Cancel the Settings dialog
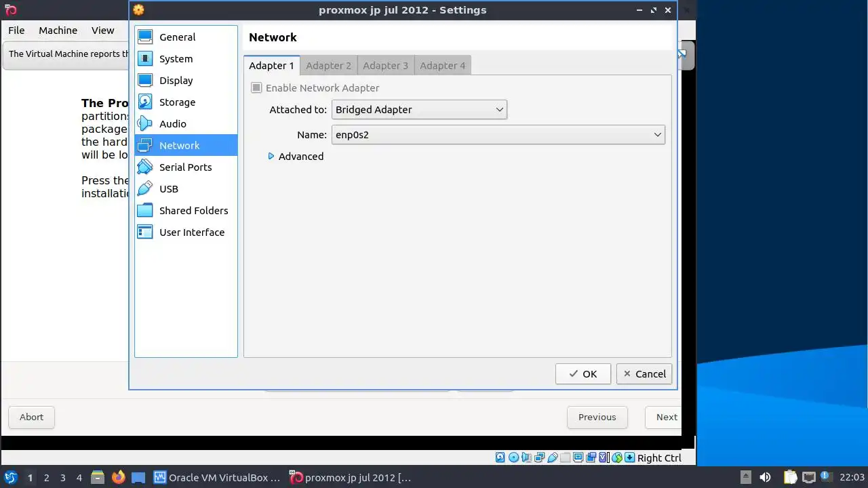The width and height of the screenshot is (868, 488). pos(644,374)
